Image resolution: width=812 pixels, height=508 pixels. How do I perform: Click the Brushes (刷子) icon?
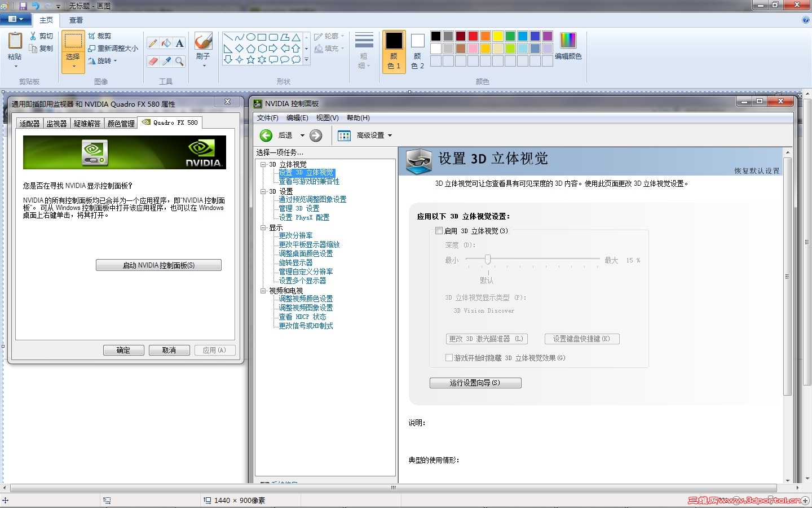tap(203, 41)
